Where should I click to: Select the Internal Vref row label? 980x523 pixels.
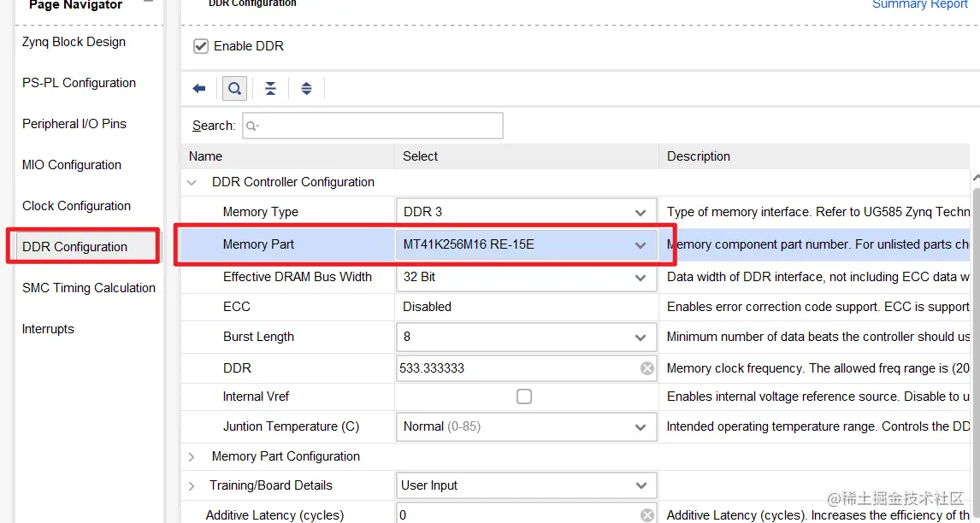pyautogui.click(x=257, y=397)
